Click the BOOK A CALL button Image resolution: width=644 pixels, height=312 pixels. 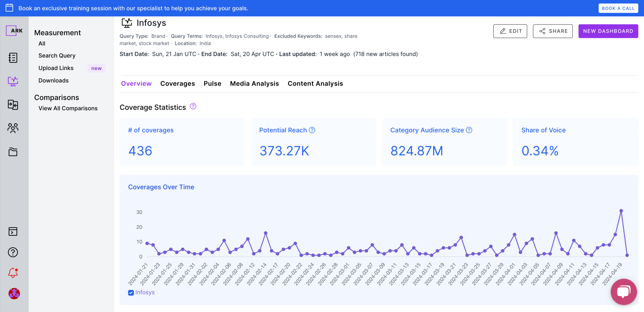tap(618, 8)
